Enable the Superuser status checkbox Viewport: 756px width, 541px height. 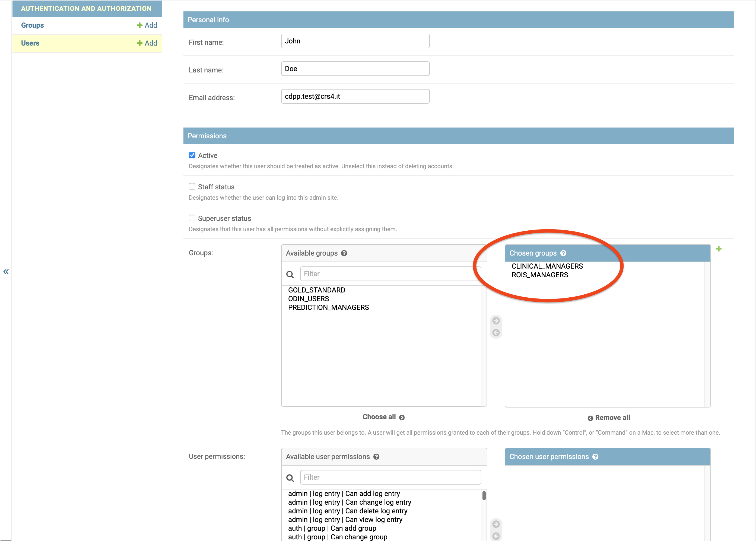click(192, 218)
